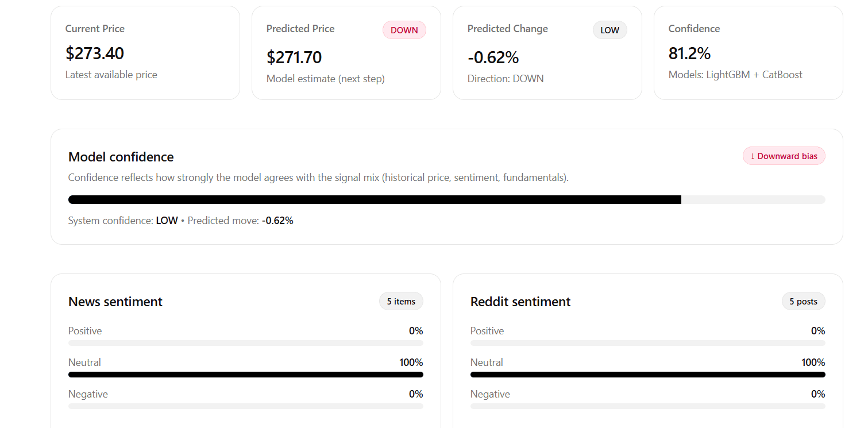Select the Current Price card
The height and width of the screenshot is (428, 868).
point(145,53)
